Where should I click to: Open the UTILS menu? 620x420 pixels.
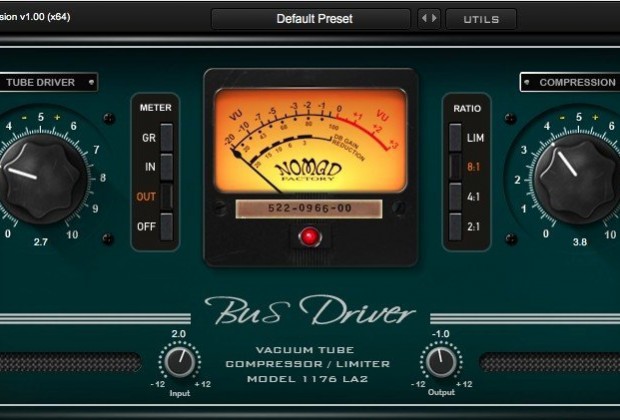coord(481,19)
